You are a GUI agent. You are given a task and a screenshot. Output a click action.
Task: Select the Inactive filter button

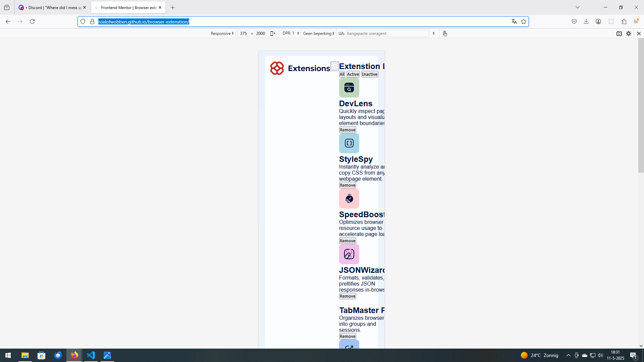[x=370, y=74]
